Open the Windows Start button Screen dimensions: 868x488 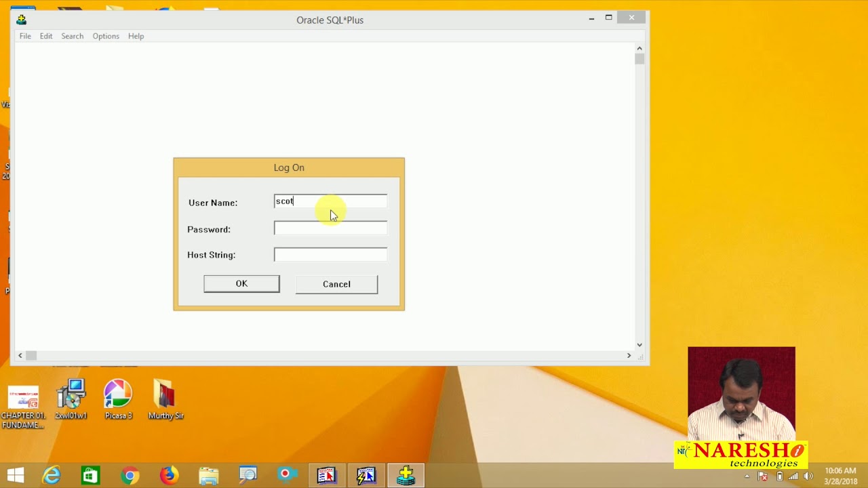[16, 476]
